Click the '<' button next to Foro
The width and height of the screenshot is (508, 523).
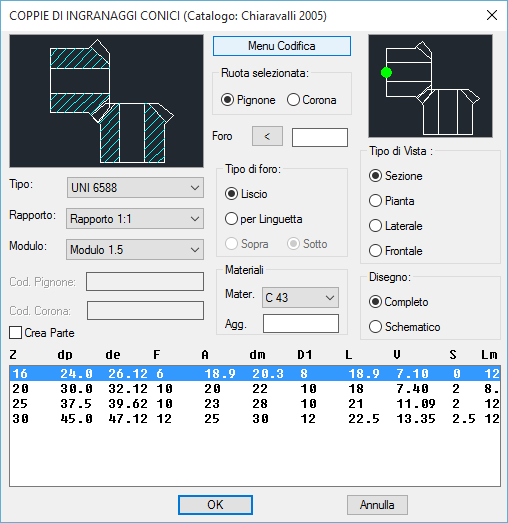click(x=267, y=136)
